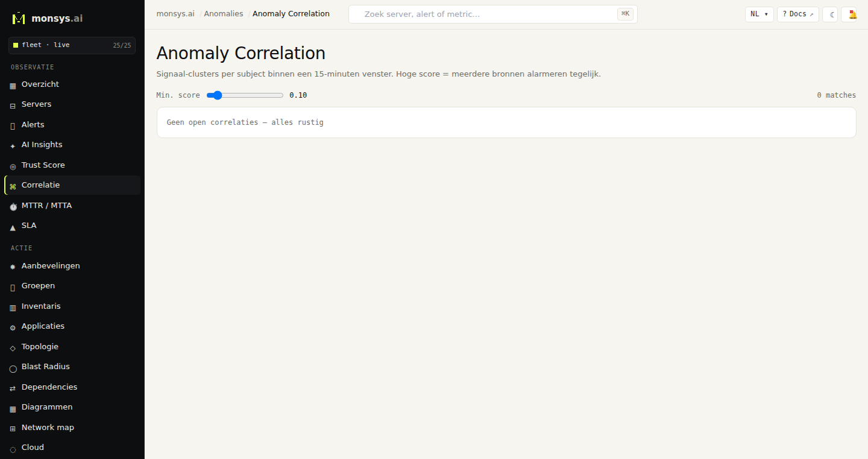Click the 0 matches counter
This screenshot has width=868, height=459.
(836, 95)
